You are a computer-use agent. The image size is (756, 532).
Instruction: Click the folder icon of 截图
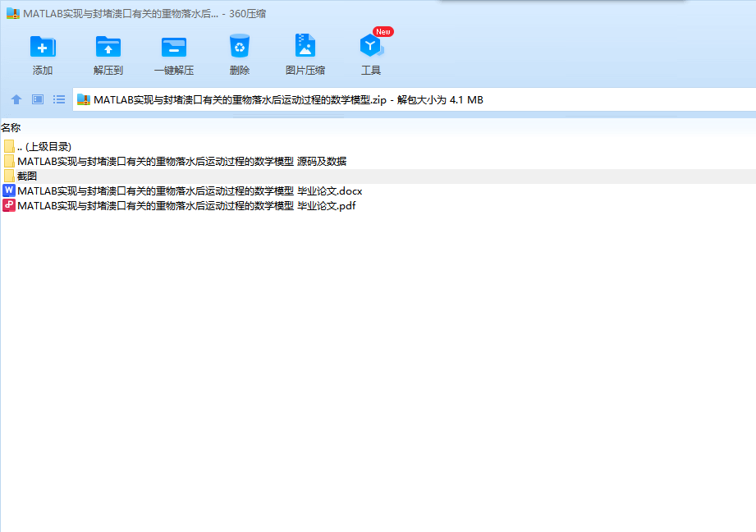(x=9, y=176)
